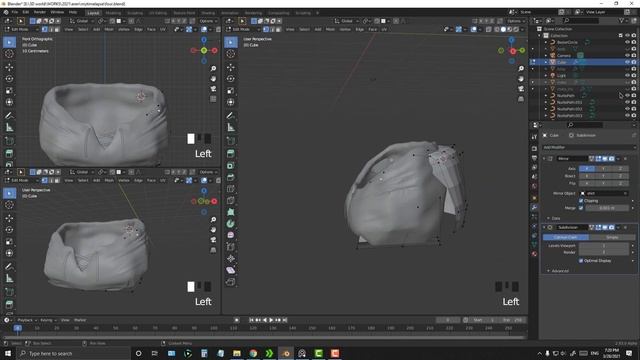Open Playback menu in timeline
640x360 pixels.
click(x=27, y=320)
